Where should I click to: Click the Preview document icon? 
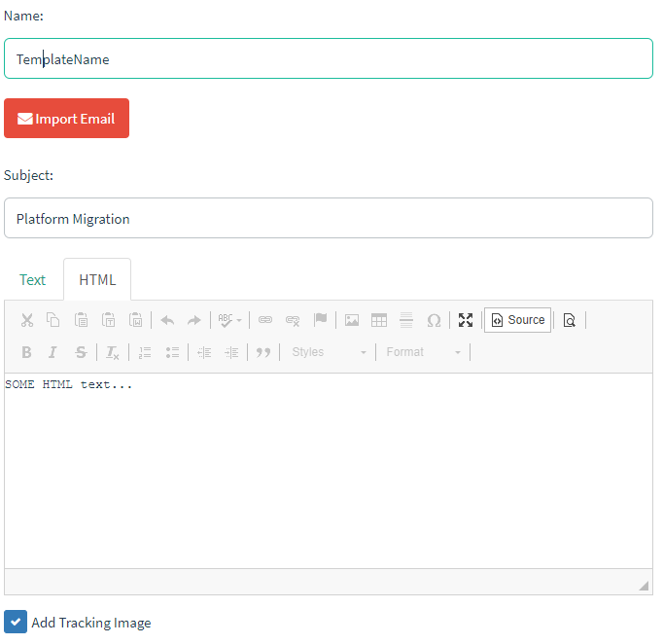click(x=570, y=320)
